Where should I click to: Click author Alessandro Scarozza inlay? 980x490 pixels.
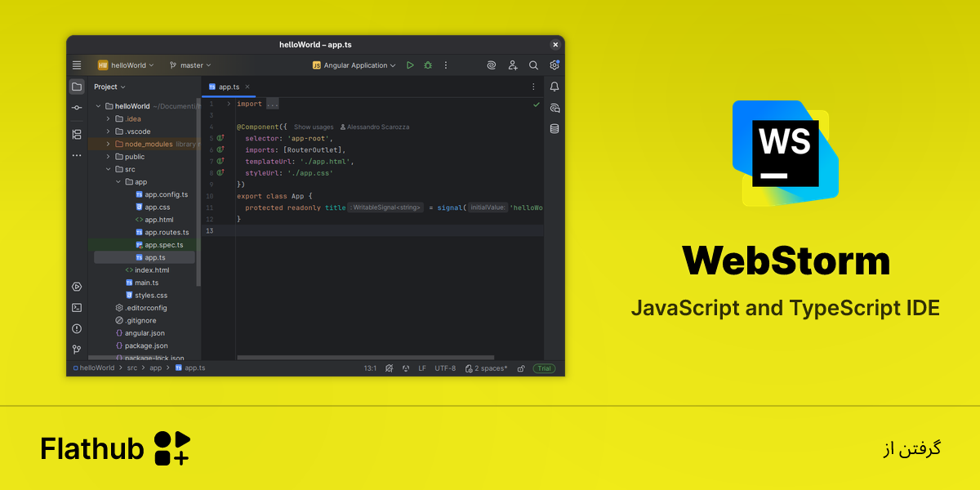[375, 127]
